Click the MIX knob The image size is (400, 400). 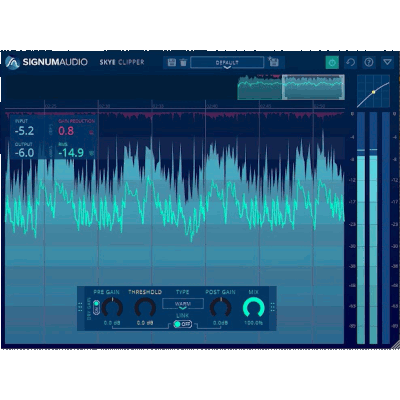(x=254, y=307)
